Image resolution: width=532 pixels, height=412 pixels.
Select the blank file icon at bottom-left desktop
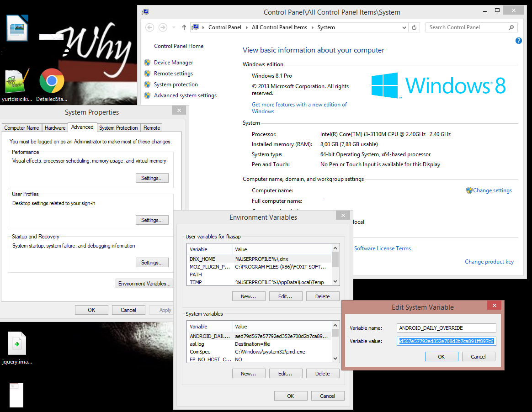(x=16, y=395)
